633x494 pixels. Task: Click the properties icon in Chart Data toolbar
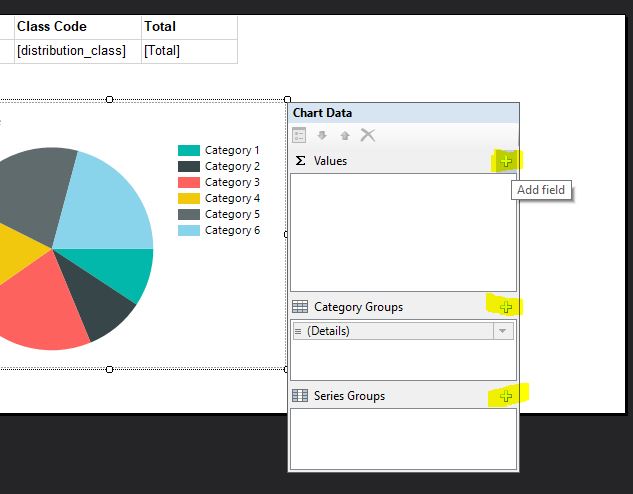coord(300,135)
